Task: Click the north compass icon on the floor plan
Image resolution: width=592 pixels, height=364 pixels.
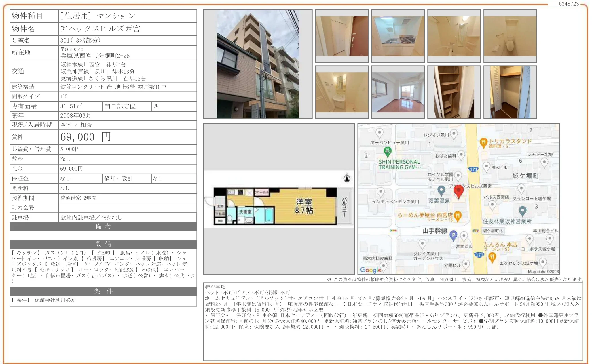Action: coord(347,178)
